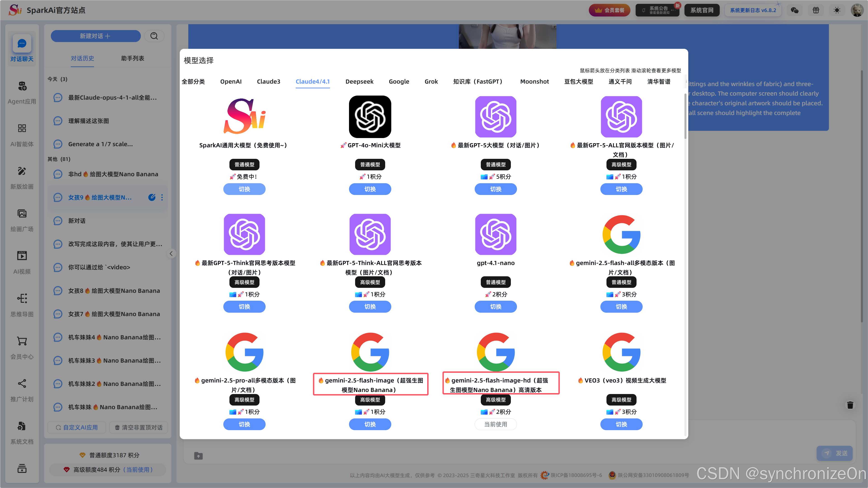Select the 清华智谱 category tab
This screenshot has width=868, height=488.
click(659, 82)
